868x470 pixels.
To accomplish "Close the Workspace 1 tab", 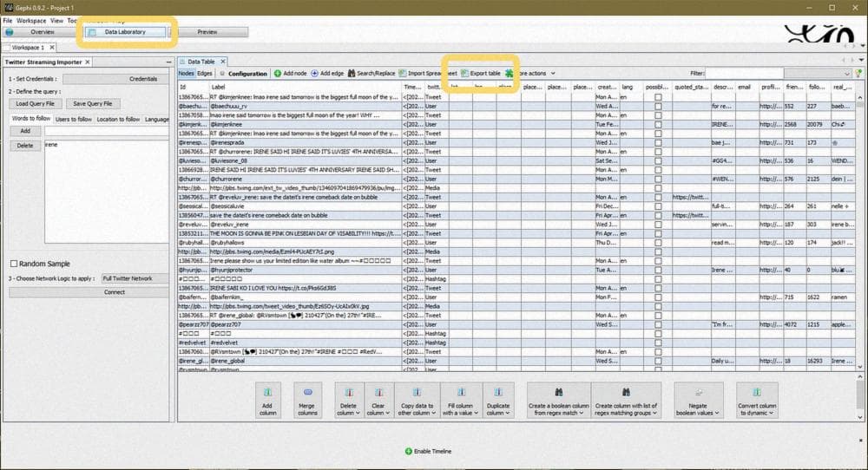I will click(x=52, y=48).
